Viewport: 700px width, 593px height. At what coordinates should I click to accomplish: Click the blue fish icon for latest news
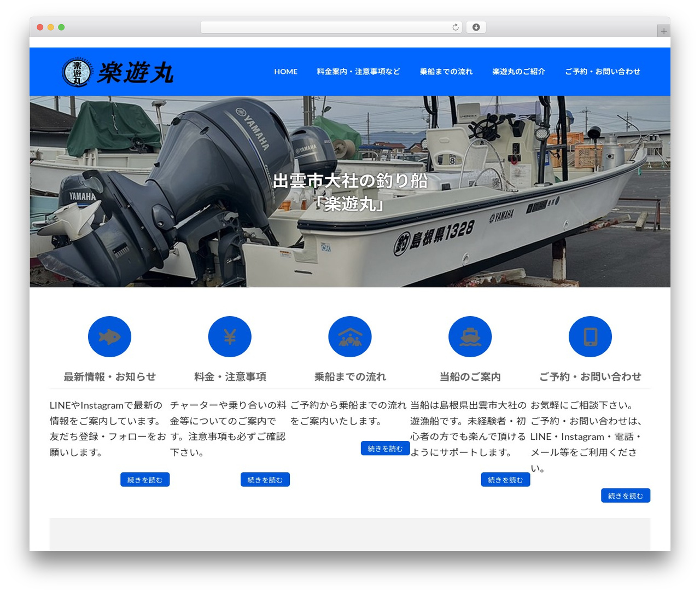point(109,336)
